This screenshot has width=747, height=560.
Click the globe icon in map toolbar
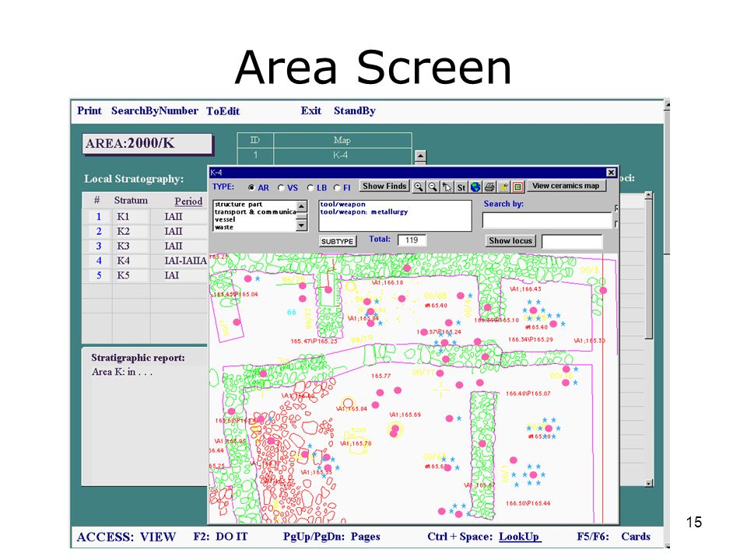coord(475,187)
